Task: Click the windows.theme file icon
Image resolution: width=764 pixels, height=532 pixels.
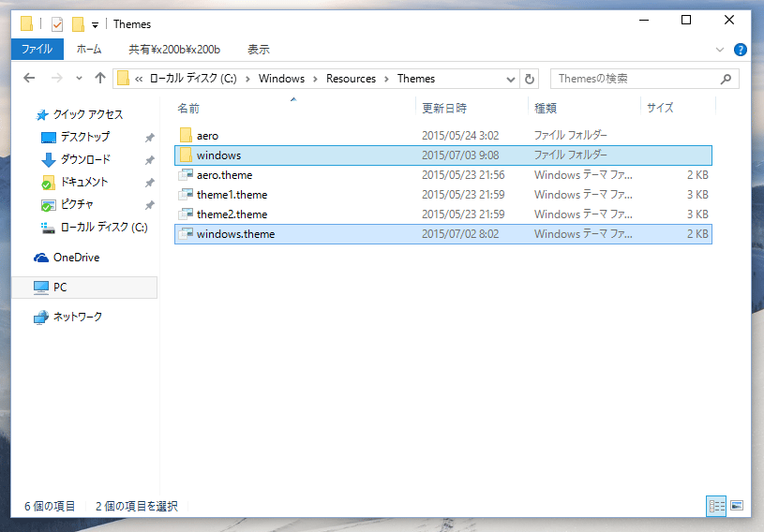Action: pos(186,234)
